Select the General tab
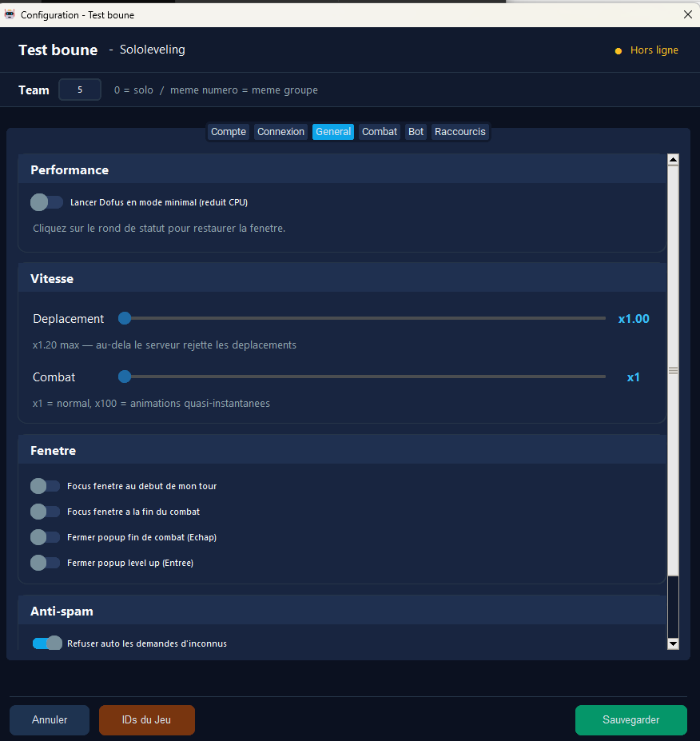Screen dimensions: 700x741 coord(332,131)
